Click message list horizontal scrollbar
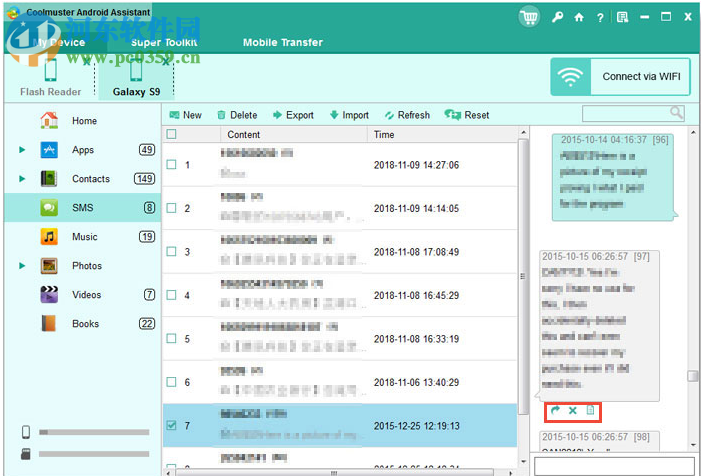 [x=334, y=472]
